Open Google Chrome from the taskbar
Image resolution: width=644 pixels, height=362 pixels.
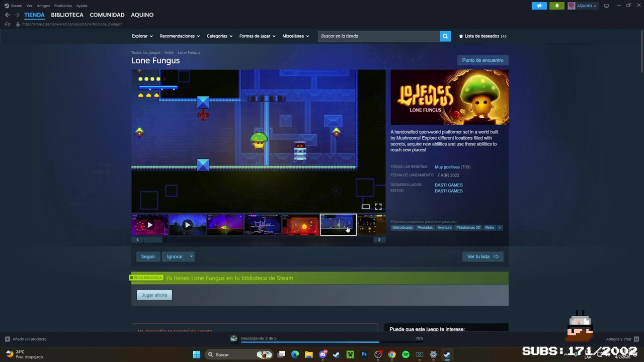click(x=392, y=354)
